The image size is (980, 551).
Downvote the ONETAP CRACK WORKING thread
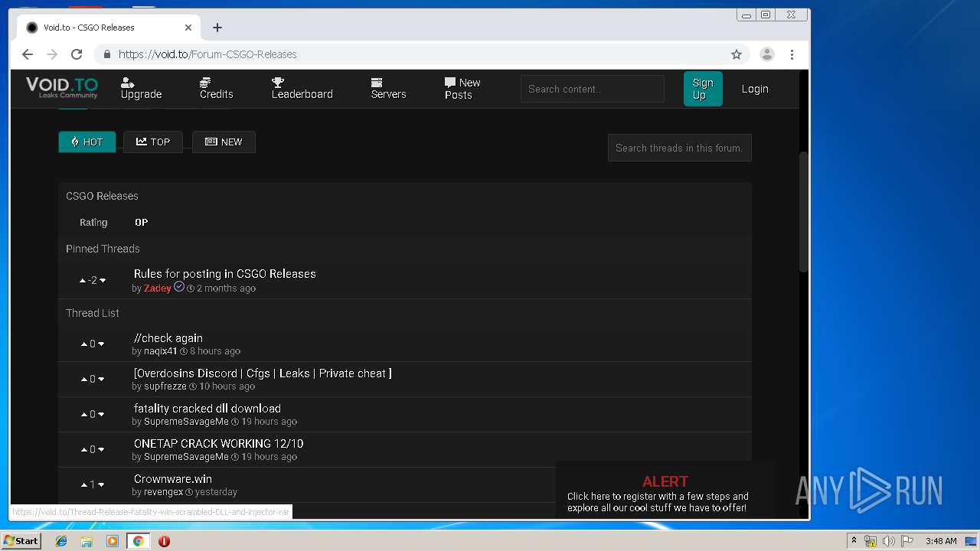click(x=101, y=450)
